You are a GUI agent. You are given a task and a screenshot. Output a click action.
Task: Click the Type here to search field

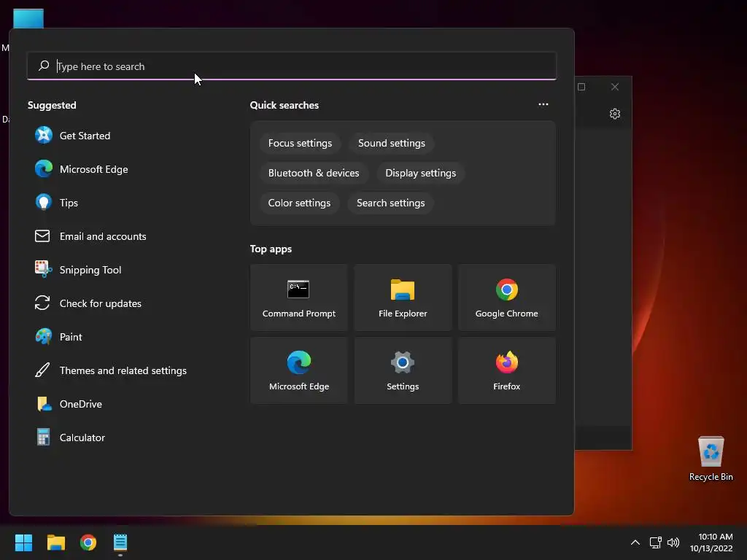click(x=292, y=66)
